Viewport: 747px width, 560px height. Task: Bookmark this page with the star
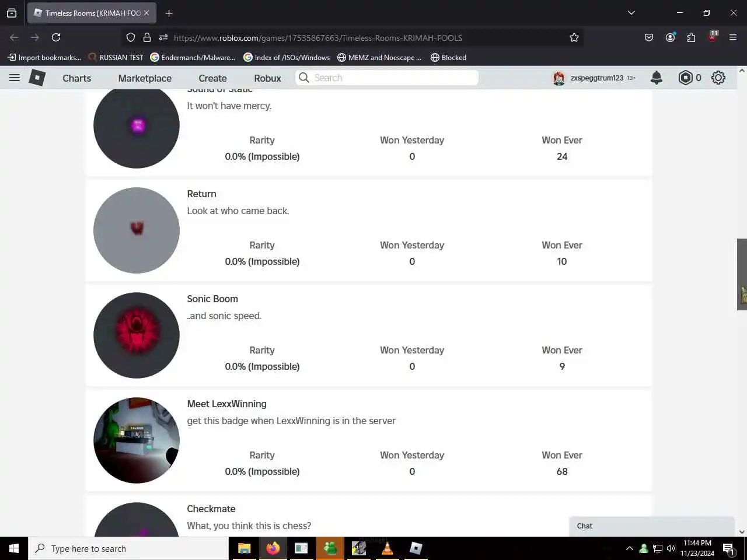574,37
